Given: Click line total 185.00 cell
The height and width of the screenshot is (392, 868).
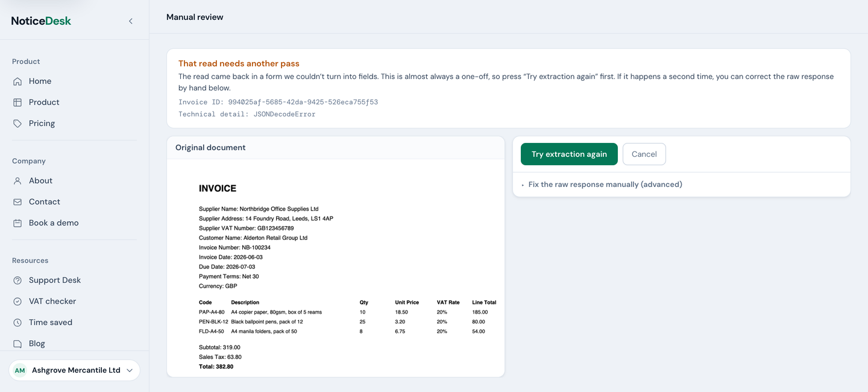Looking at the screenshot, I should click(480, 312).
